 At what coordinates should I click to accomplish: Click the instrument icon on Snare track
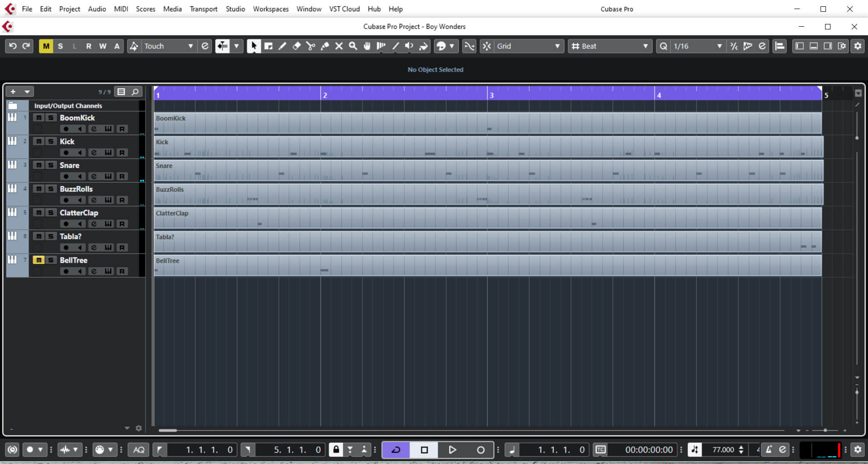point(12,165)
